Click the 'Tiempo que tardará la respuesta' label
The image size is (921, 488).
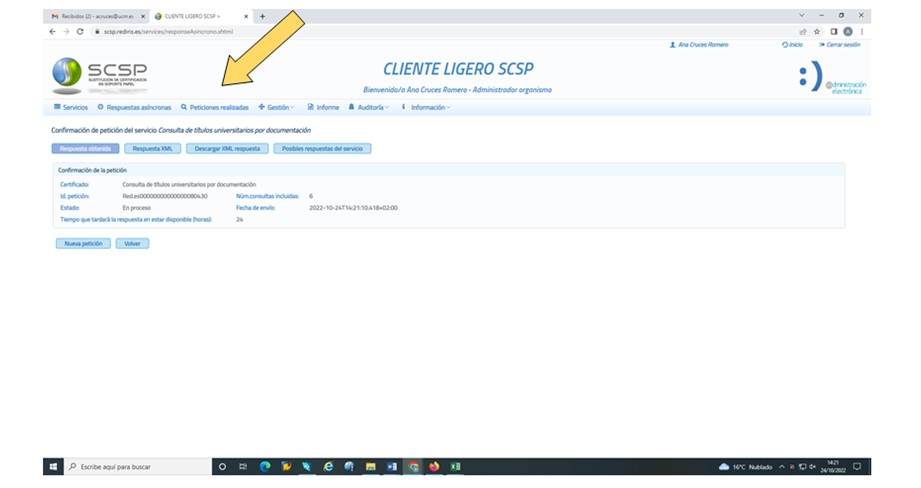tap(136, 220)
